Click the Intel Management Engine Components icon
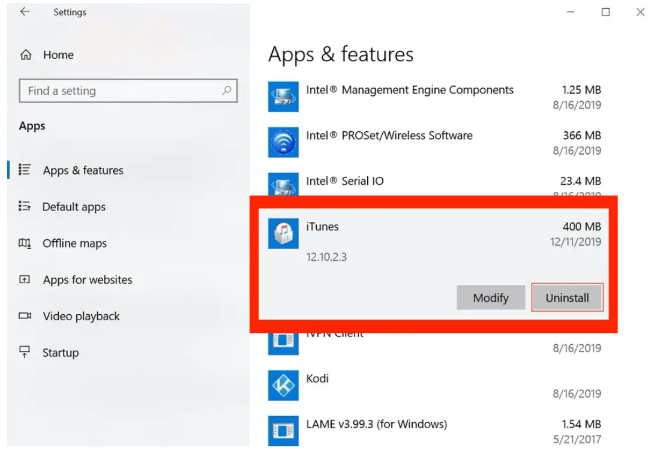The image size is (651, 451). (x=284, y=97)
